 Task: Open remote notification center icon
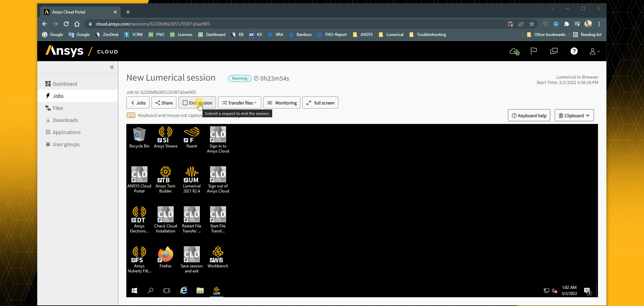(x=587, y=291)
